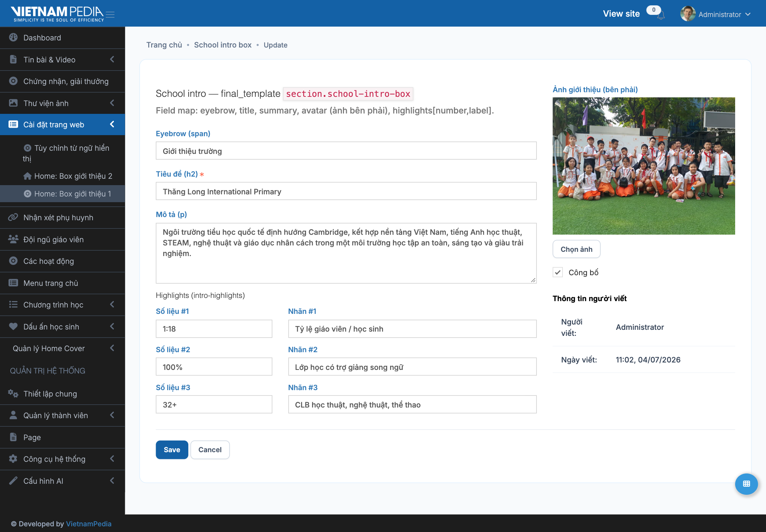Go to Trang chủ breadcrumb

click(164, 45)
